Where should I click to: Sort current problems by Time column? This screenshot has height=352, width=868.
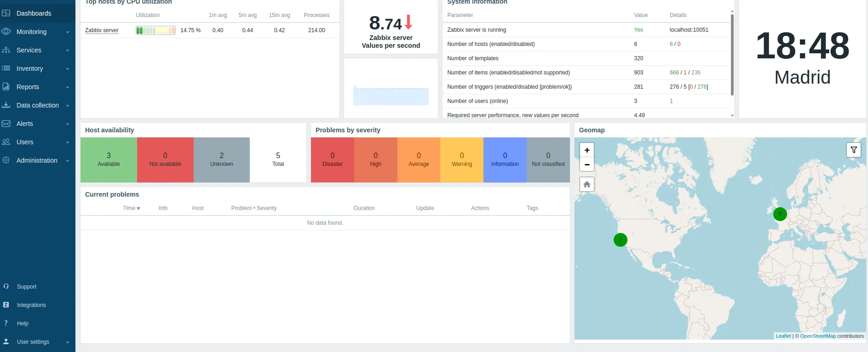pos(132,208)
